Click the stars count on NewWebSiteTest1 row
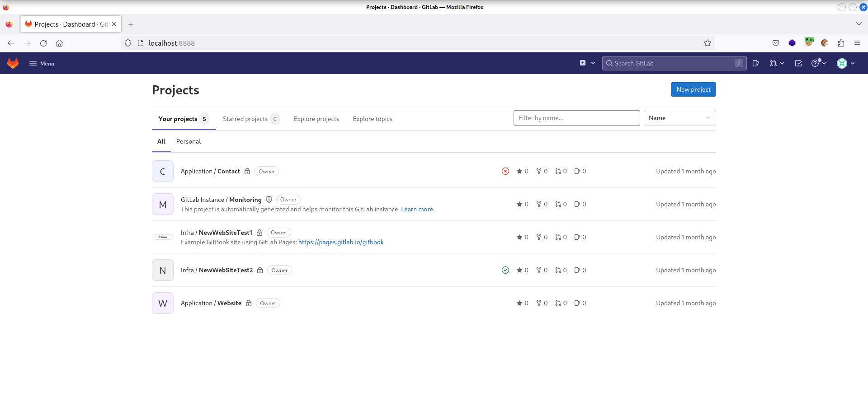This screenshot has height=415, width=868. [522, 237]
